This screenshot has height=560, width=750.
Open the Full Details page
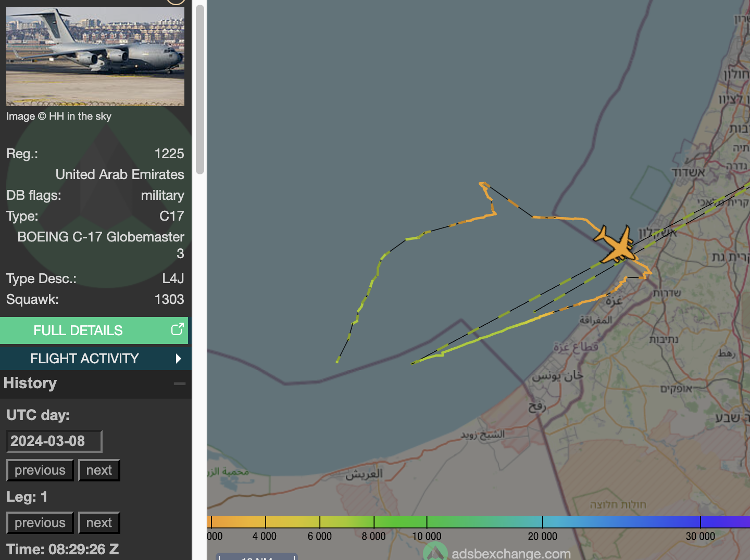coord(78,330)
